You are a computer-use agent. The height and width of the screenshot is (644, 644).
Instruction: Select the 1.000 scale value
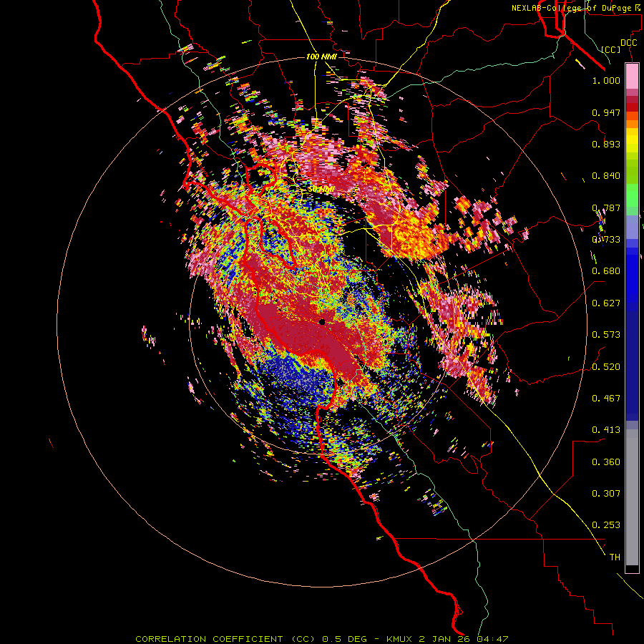coord(606,80)
